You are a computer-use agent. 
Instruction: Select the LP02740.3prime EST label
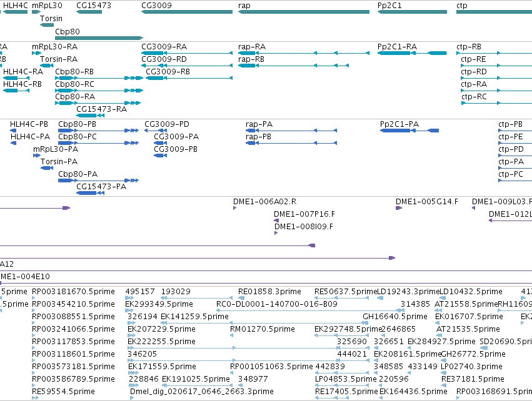point(471,367)
